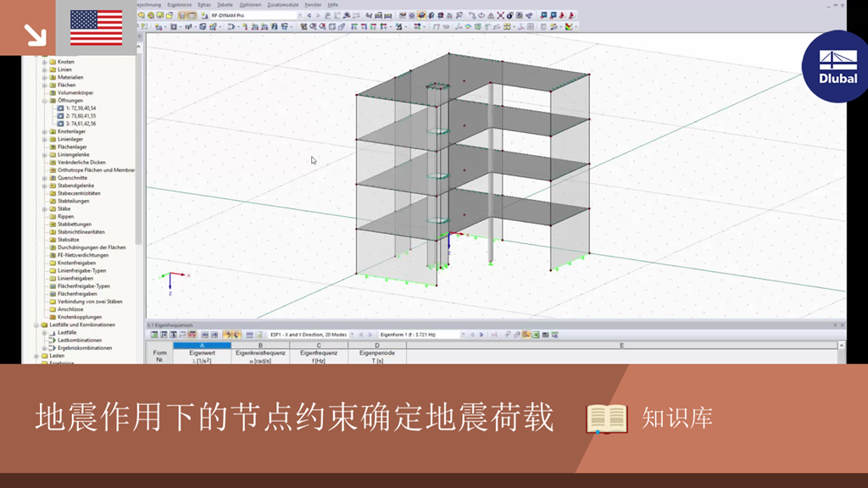Click the Excel export icon in the table toolbar
This screenshot has width=868, height=488.
coord(536,335)
